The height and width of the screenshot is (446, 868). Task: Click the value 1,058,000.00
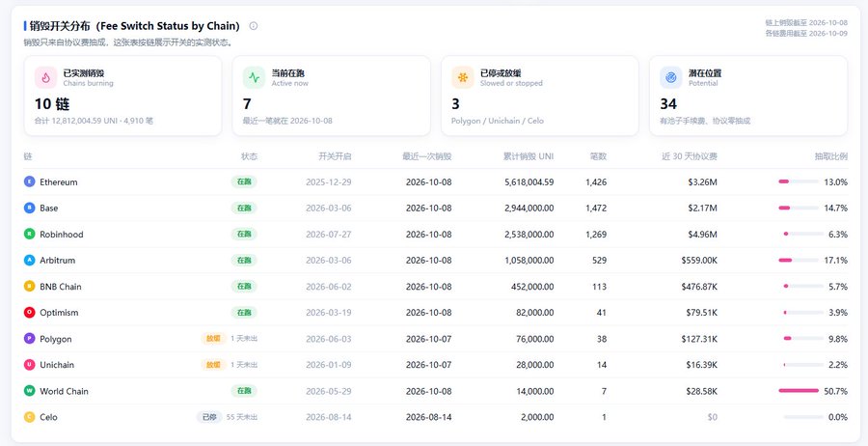click(529, 260)
